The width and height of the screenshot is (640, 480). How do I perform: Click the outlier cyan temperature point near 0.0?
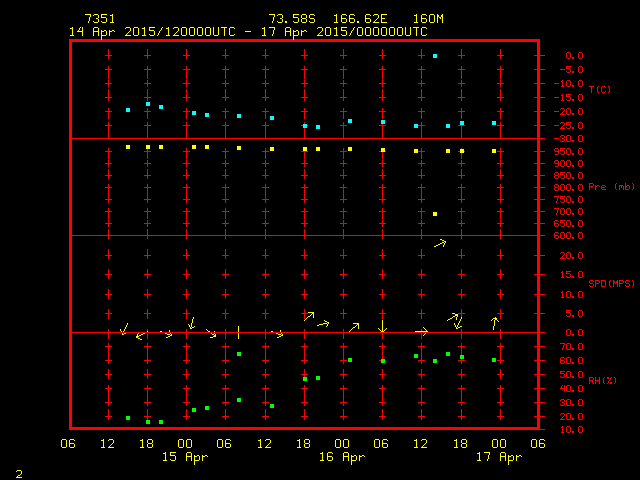tap(435, 56)
